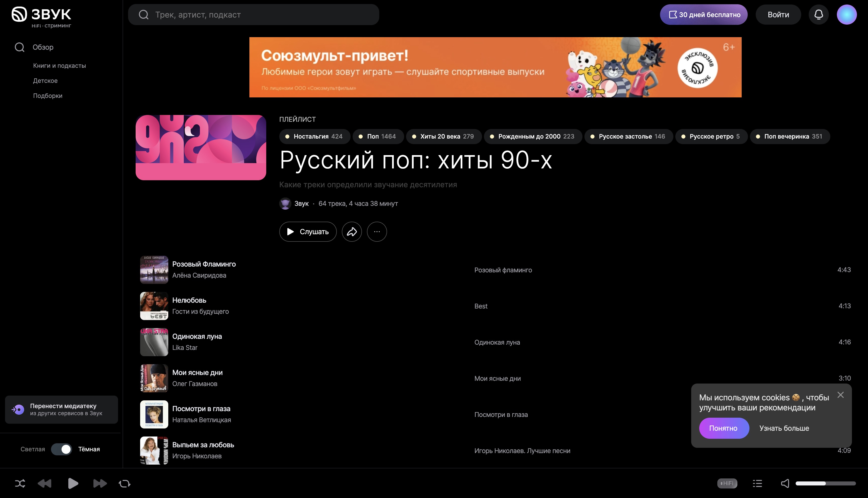The height and width of the screenshot is (498, 868).
Task: Select the Ностальгия genre tag
Action: click(314, 137)
